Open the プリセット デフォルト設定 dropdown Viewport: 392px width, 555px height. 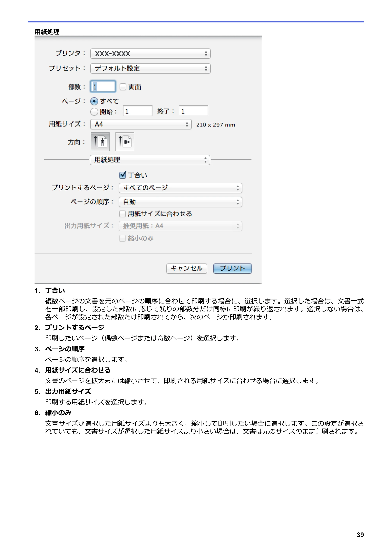pos(151,68)
